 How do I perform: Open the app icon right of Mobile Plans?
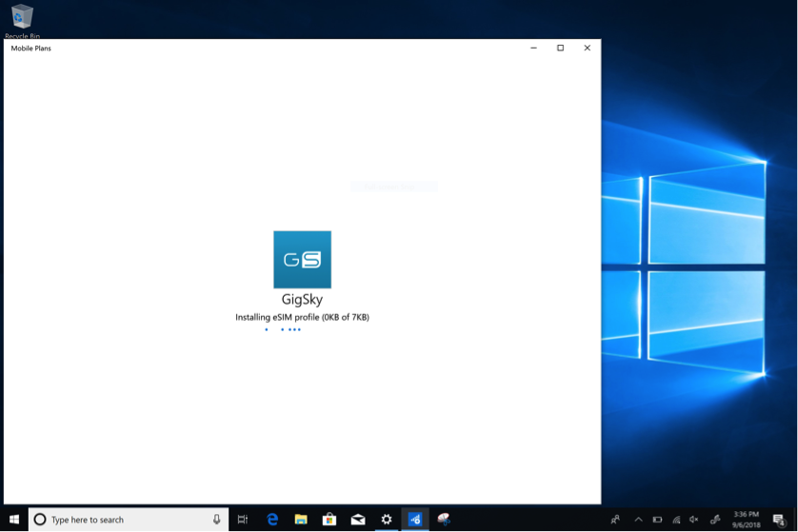(444, 520)
